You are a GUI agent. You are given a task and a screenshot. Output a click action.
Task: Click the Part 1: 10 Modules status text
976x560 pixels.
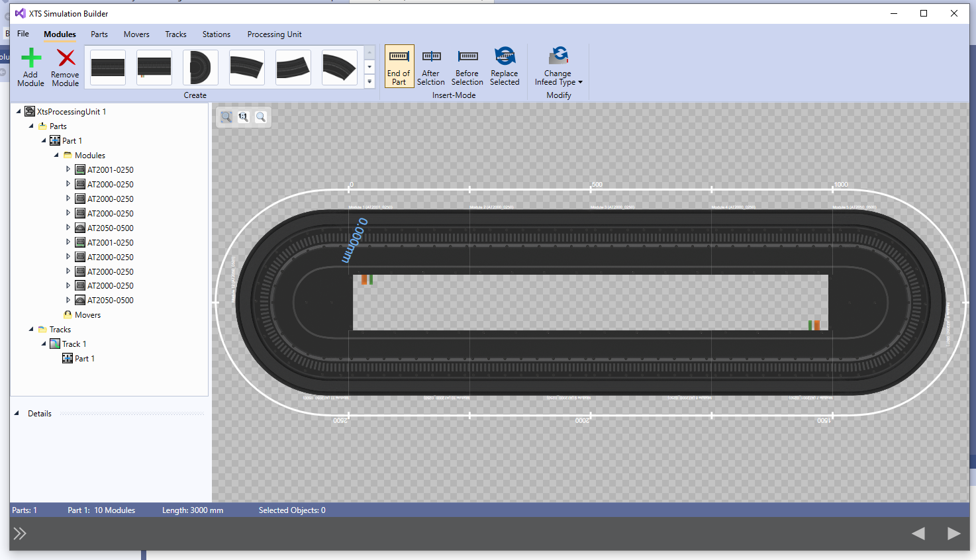click(x=101, y=510)
